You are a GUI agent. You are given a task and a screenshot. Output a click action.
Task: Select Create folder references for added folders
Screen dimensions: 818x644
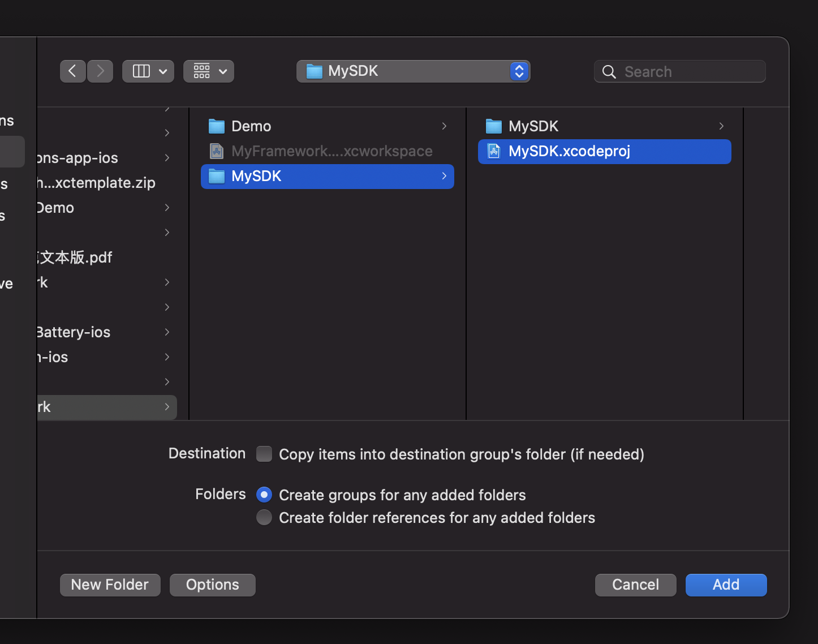264,517
